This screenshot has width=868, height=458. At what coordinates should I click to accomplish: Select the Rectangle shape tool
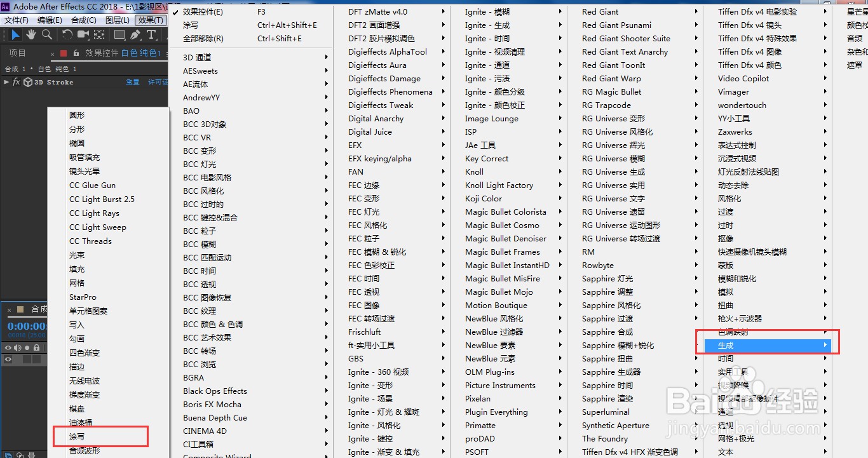coord(119,34)
